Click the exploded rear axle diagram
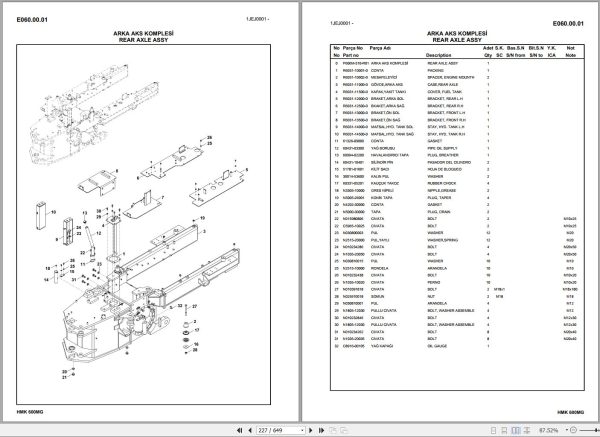 [x=143, y=224]
